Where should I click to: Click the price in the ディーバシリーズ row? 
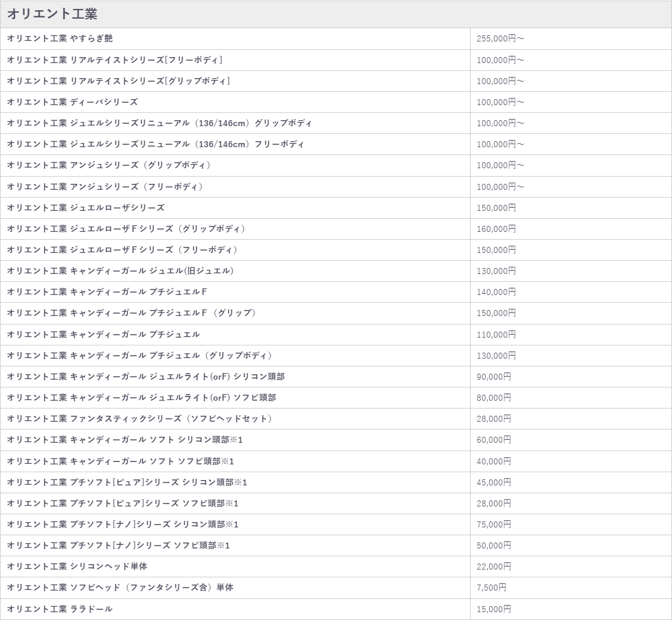pyautogui.click(x=500, y=102)
